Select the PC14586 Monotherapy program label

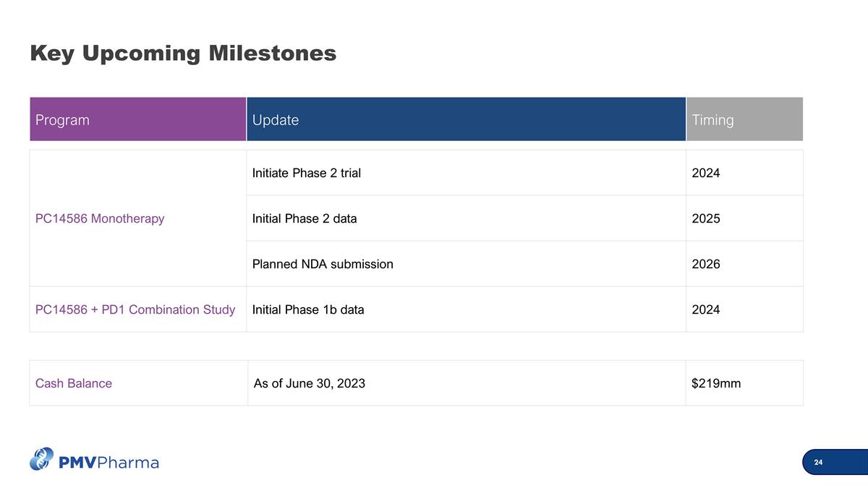[100, 218]
